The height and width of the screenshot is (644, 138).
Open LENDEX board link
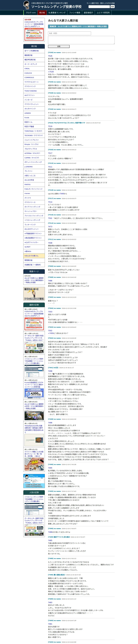[34, 113]
